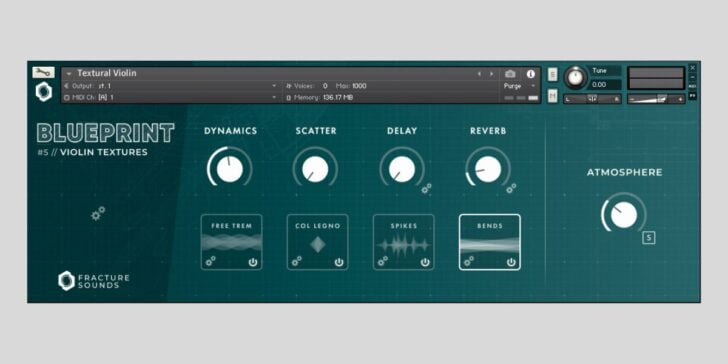Click the Tune value 0.00 field
728x364 pixels.
tap(605, 84)
